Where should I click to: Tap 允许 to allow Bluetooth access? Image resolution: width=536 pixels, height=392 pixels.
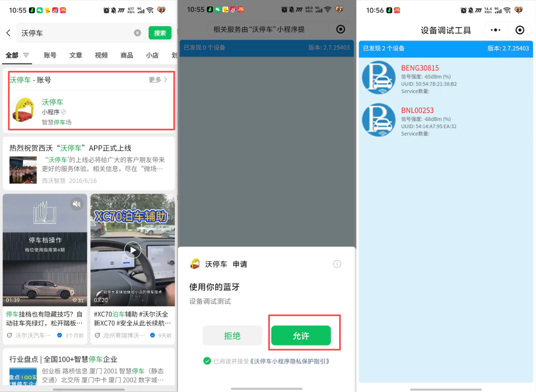(301, 335)
